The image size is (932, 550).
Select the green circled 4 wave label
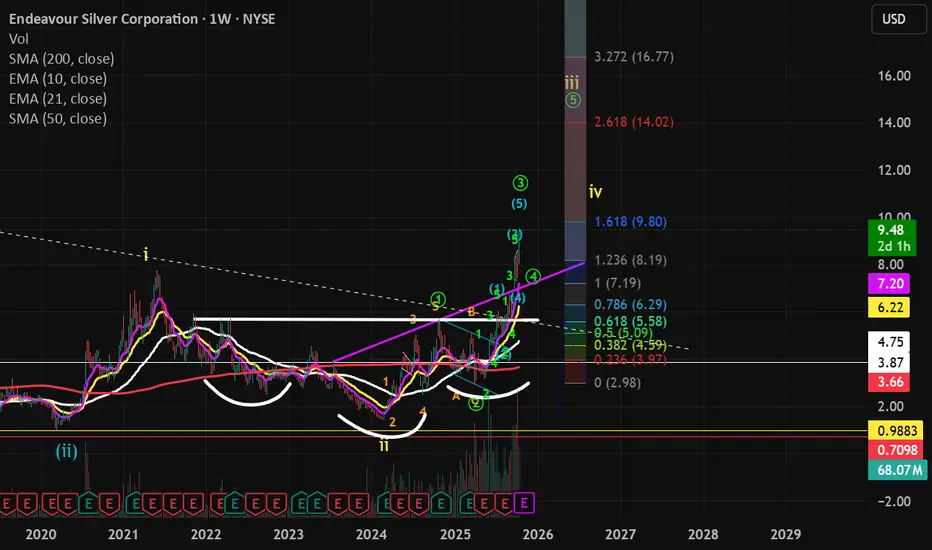(x=533, y=276)
